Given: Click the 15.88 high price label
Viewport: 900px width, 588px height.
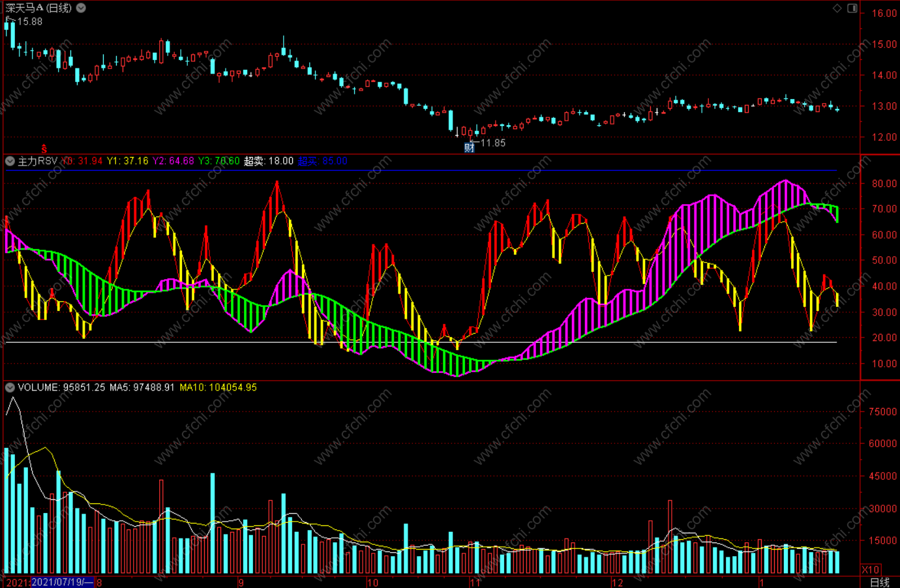Looking at the screenshot, I should coord(29,22).
